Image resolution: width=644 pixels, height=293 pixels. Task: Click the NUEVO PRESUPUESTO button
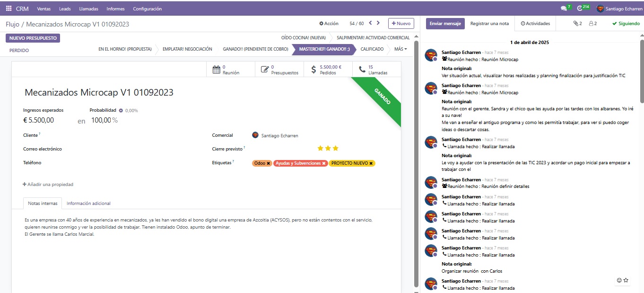coord(33,38)
